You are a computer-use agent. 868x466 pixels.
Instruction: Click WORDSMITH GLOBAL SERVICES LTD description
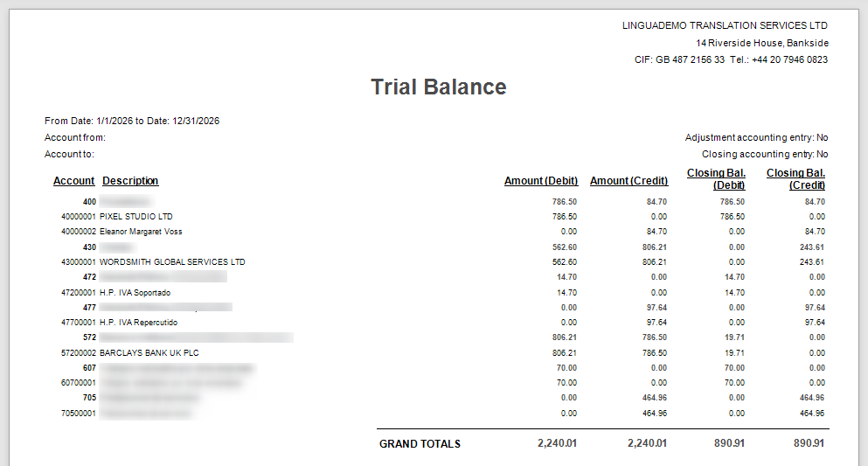[172, 261]
